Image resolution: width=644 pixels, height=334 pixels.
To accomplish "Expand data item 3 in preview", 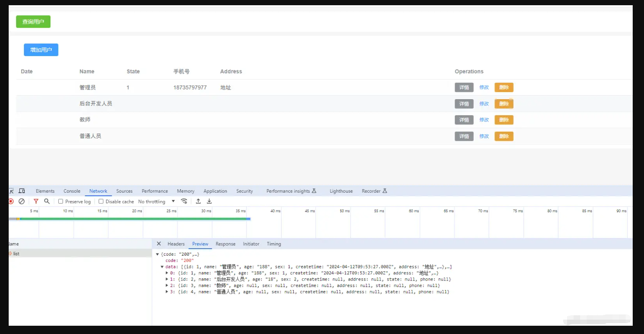I will point(167,292).
